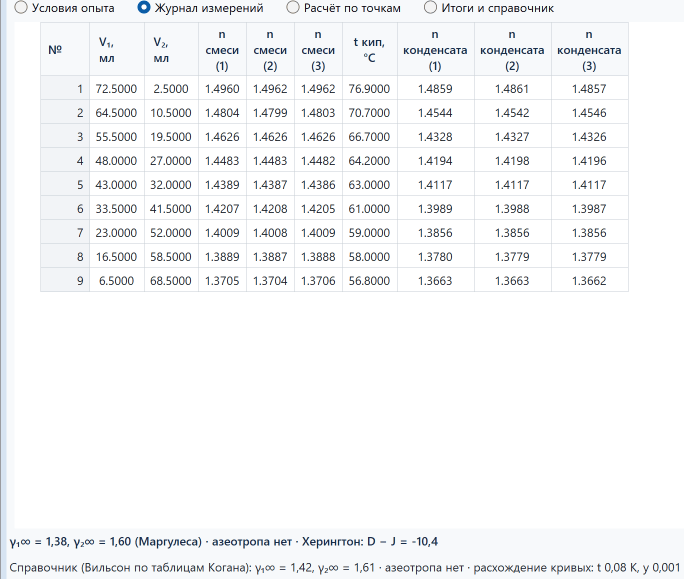Click the n конденсата (1) column header
Image resolution: width=684 pixels, height=579 pixels.
(x=436, y=49)
